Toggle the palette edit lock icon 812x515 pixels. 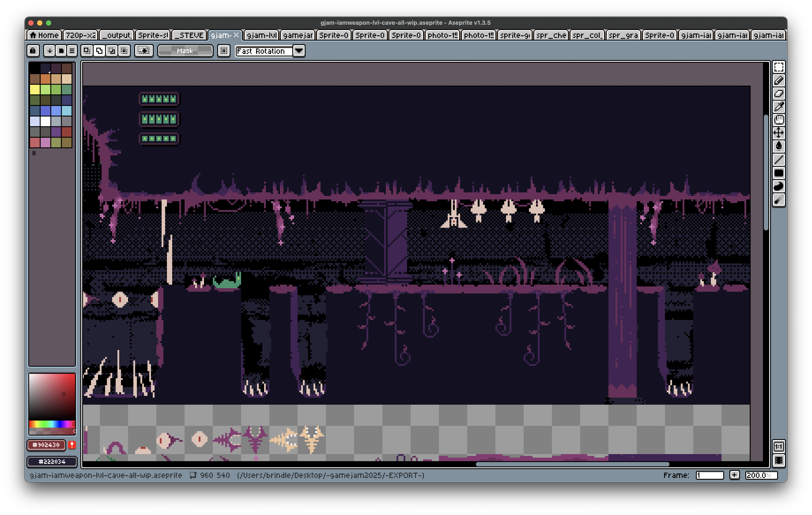(33, 51)
